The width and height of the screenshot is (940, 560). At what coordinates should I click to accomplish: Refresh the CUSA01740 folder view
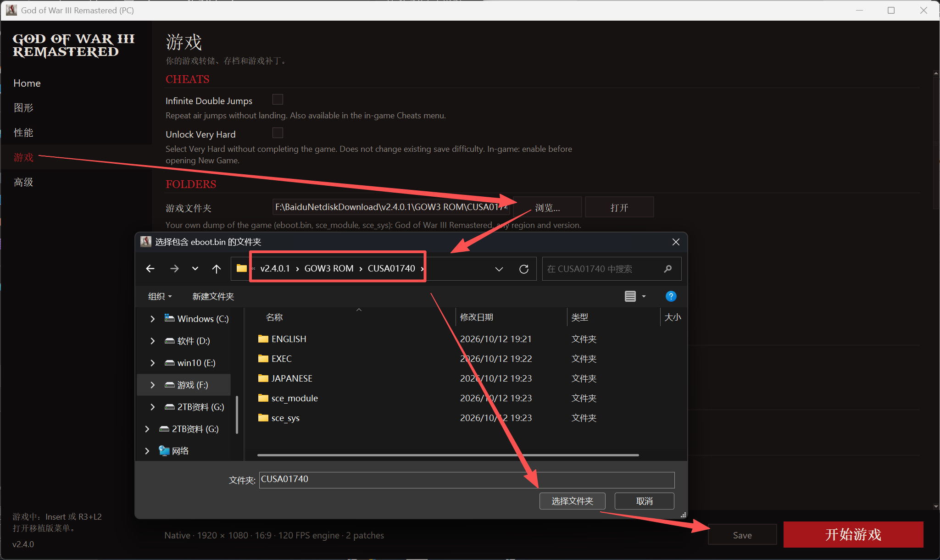tap(524, 269)
